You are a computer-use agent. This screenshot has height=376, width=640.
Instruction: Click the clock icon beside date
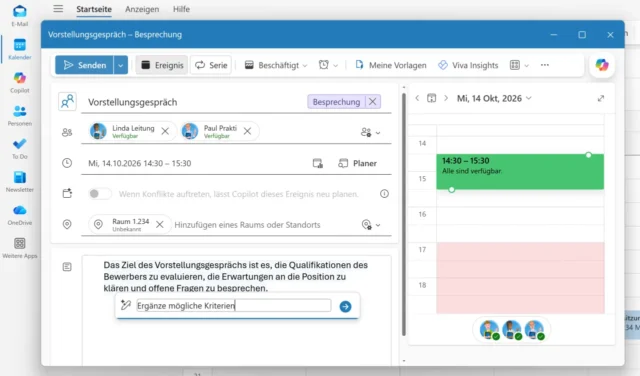pos(67,163)
